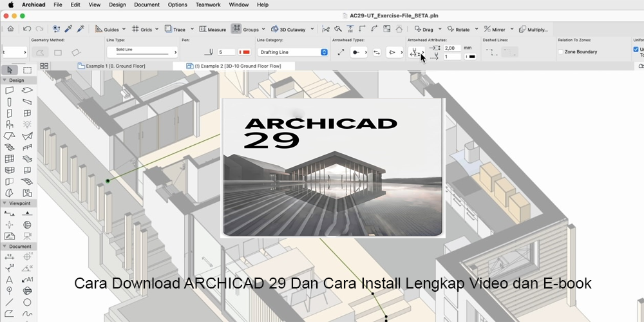This screenshot has height=322, width=644.
Task: Select the Slab tool
Action: (x=27, y=90)
